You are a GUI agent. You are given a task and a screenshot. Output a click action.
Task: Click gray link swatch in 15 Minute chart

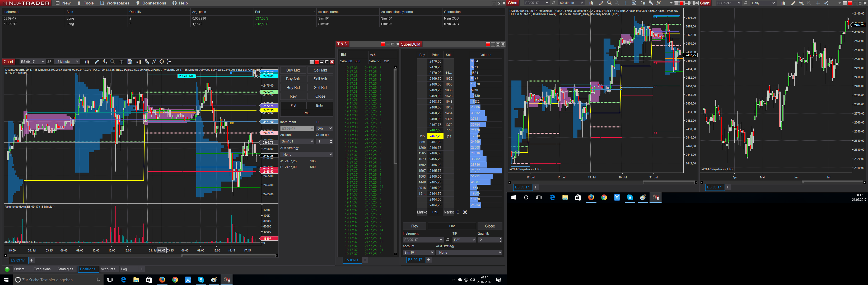coord(312,62)
